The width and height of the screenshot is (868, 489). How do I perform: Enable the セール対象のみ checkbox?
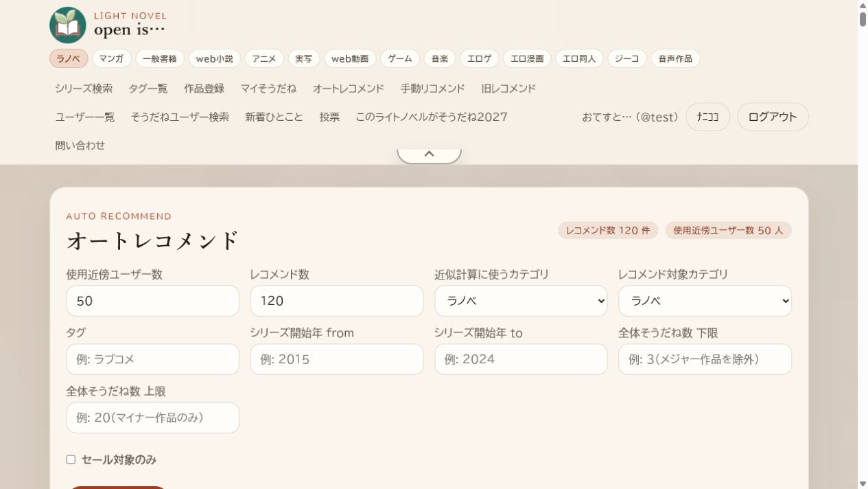point(71,459)
